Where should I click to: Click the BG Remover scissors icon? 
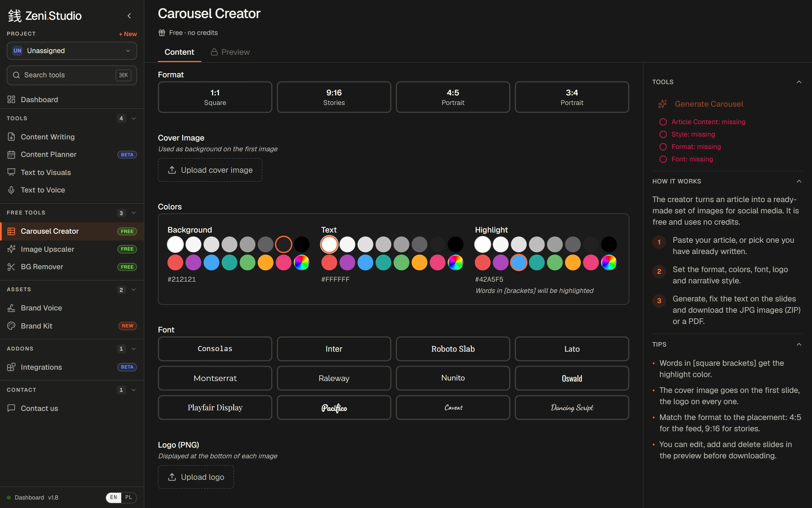point(11,267)
